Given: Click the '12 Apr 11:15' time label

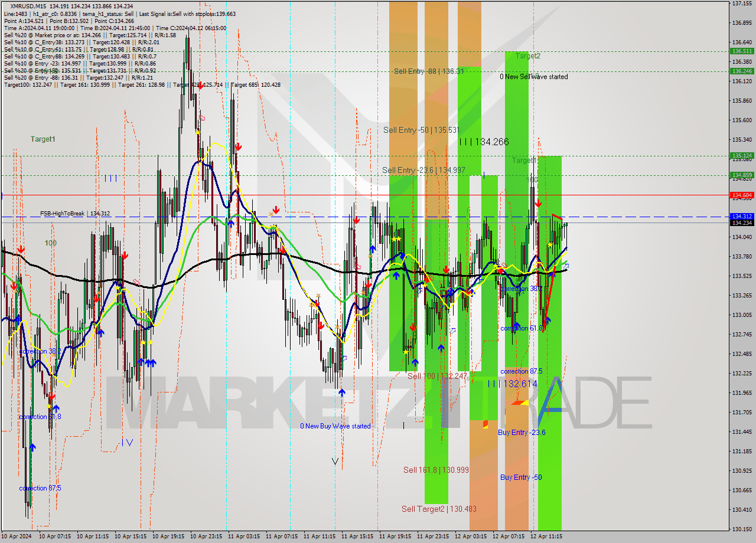Looking at the screenshot, I should 546,537.
